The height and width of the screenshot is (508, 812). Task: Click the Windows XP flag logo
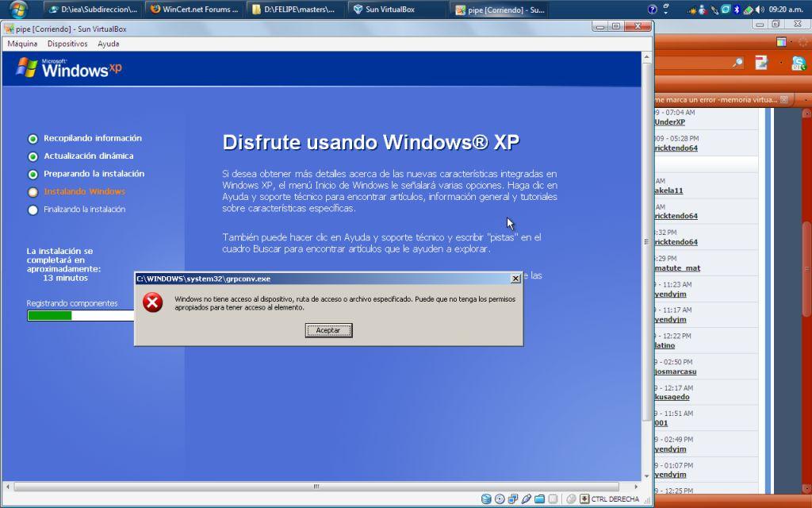[27, 67]
